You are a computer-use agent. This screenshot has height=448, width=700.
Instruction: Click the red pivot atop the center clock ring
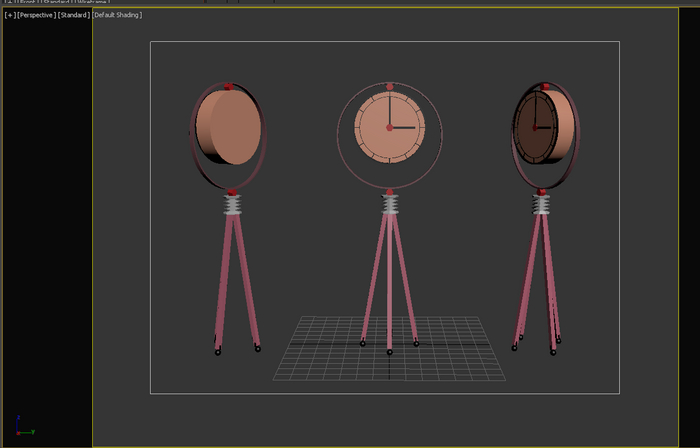pos(390,87)
